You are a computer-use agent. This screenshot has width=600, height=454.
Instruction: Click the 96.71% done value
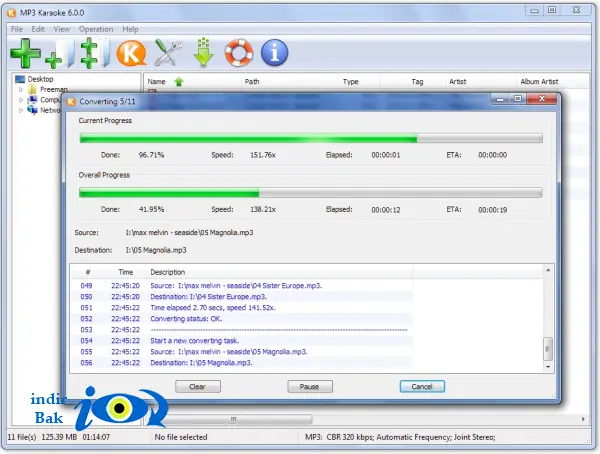[151, 155]
